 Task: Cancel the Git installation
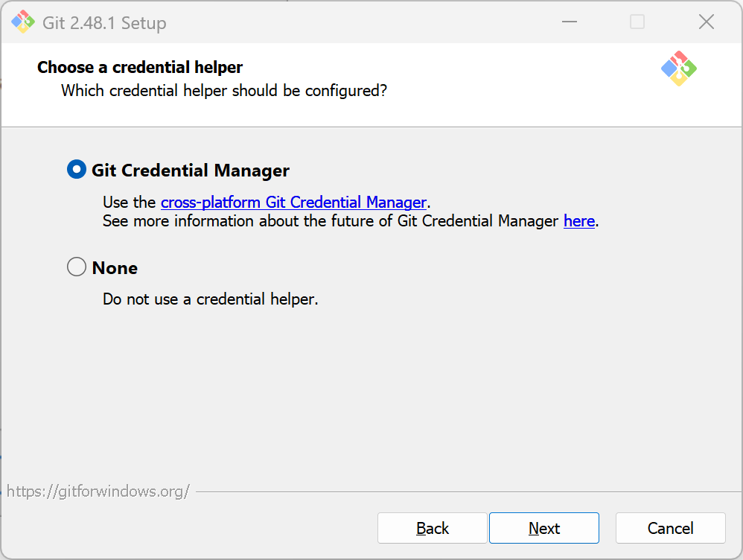click(670, 528)
